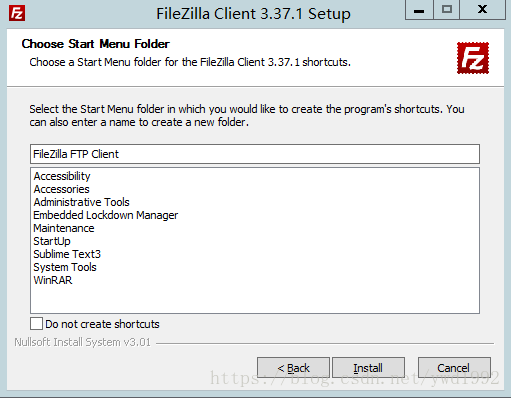The image size is (511, 398).
Task: Go back with the Back button
Action: [293, 368]
